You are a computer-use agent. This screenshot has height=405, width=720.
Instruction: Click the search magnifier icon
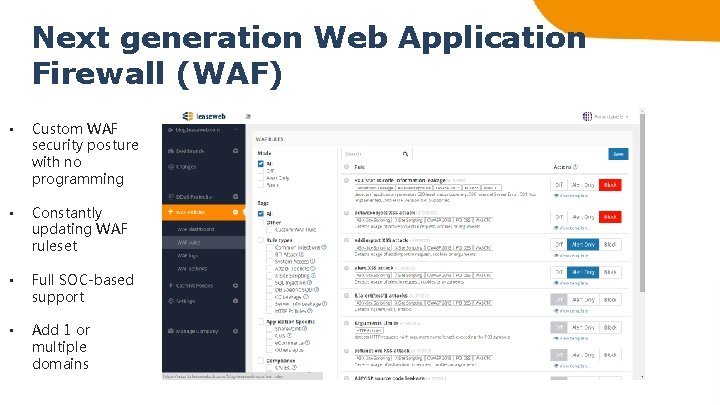(x=405, y=154)
